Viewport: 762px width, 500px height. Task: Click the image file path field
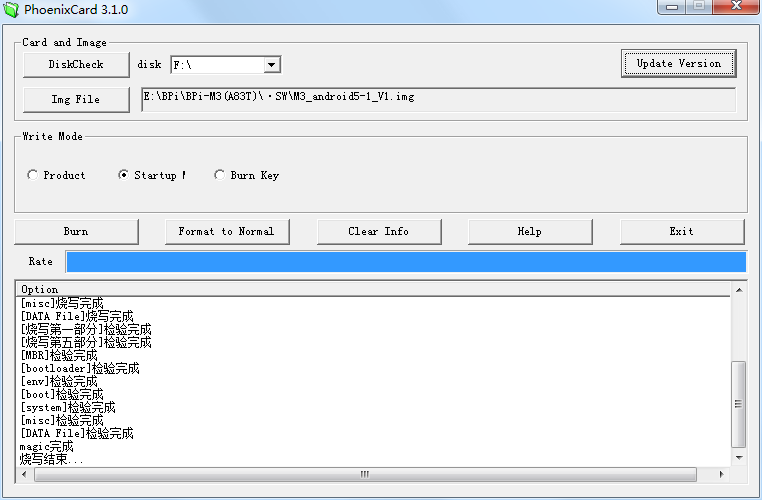438,99
